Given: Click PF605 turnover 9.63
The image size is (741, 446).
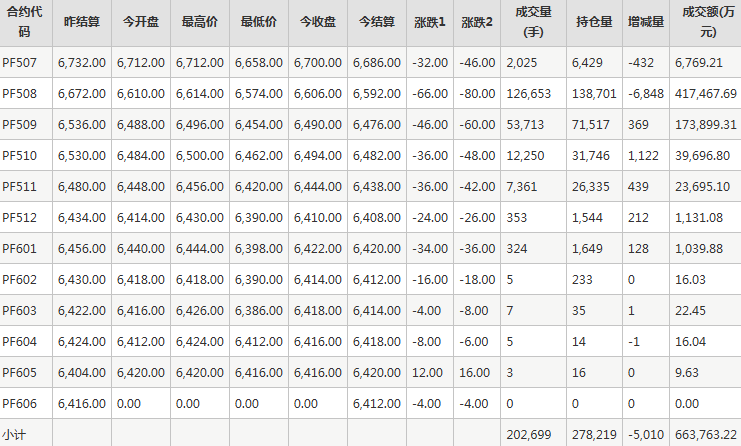Looking at the screenshot, I should [x=687, y=372].
